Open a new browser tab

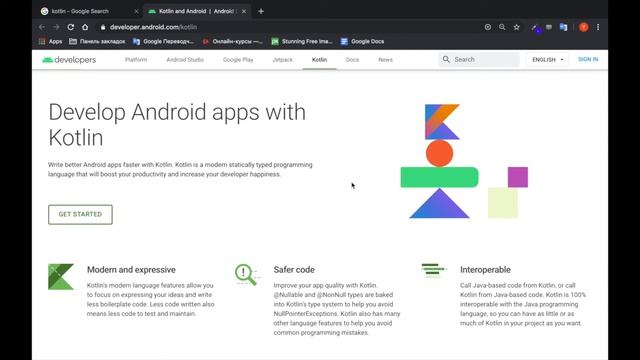pos(261,11)
